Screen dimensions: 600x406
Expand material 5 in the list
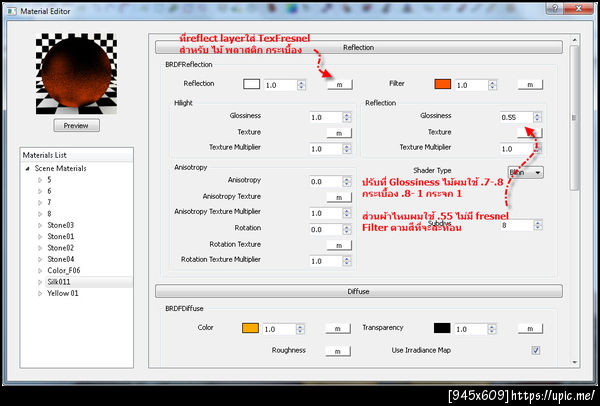click(40, 180)
